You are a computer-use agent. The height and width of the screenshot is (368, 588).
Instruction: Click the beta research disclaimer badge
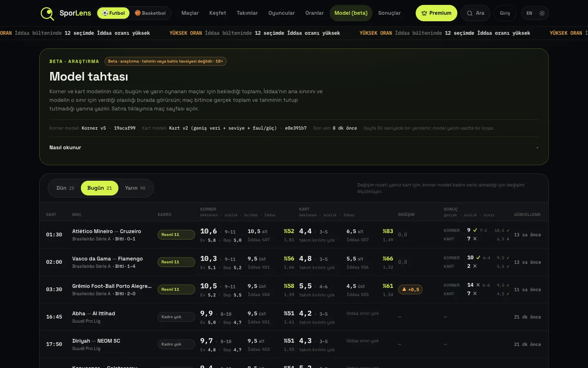point(165,61)
